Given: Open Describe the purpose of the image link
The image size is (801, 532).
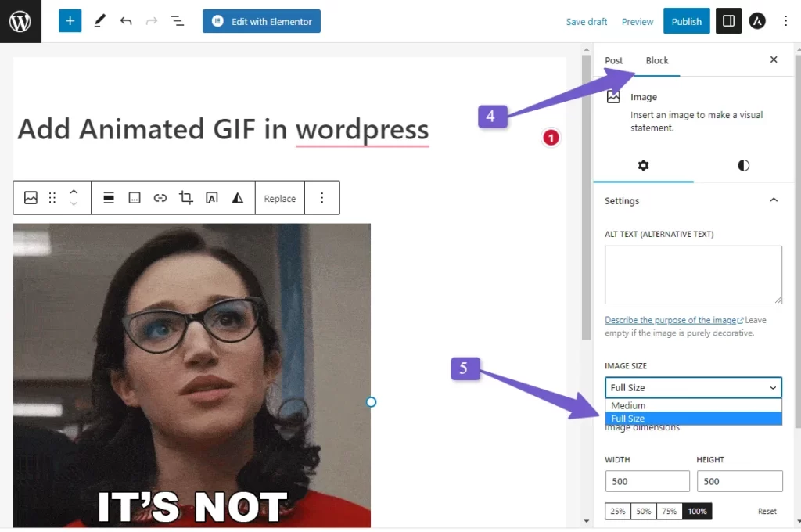Looking at the screenshot, I should [673, 320].
